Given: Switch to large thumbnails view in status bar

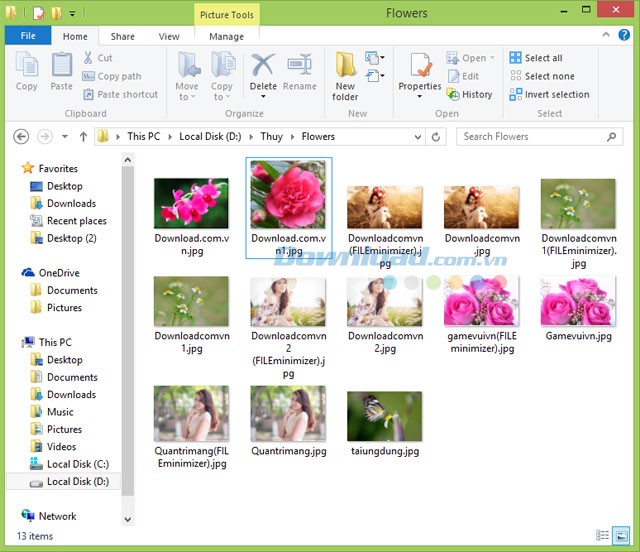Looking at the screenshot, I should pyautogui.click(x=620, y=536).
